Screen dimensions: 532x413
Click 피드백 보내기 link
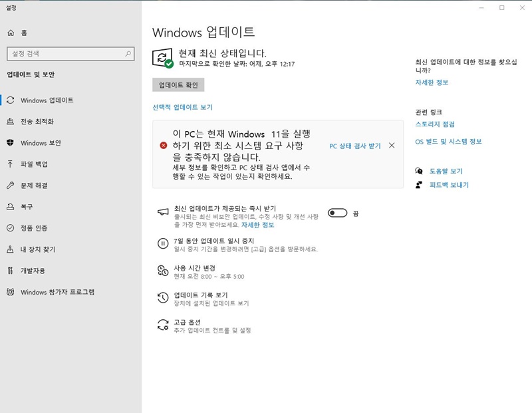(449, 185)
